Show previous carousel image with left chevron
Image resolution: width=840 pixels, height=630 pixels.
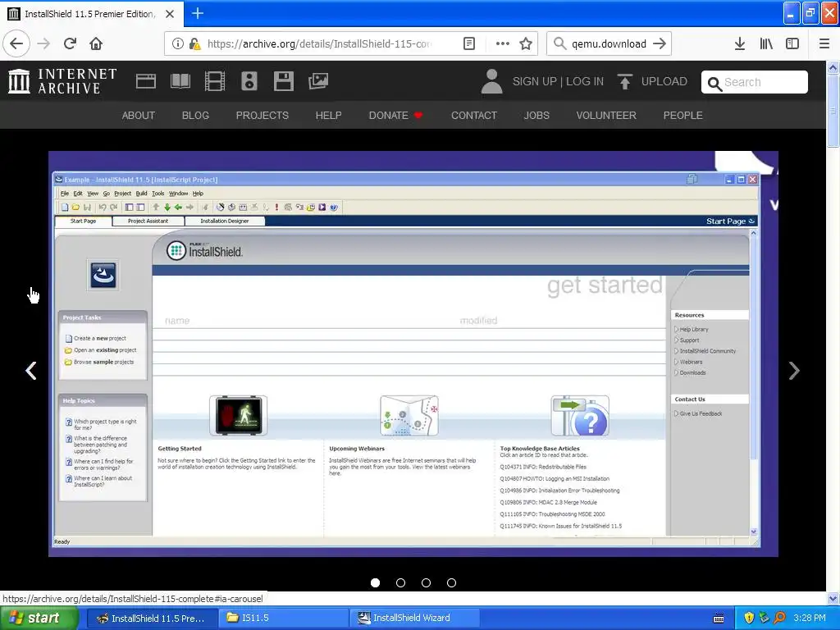31,370
